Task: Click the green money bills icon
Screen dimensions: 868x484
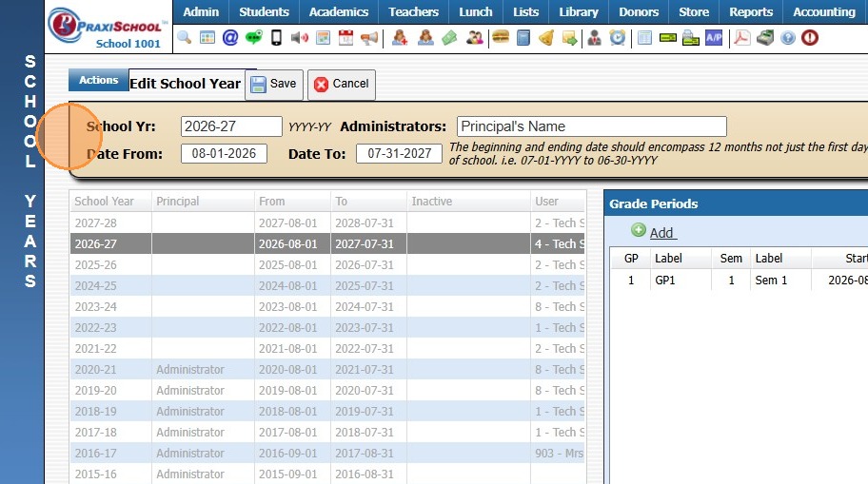Action: coord(449,38)
